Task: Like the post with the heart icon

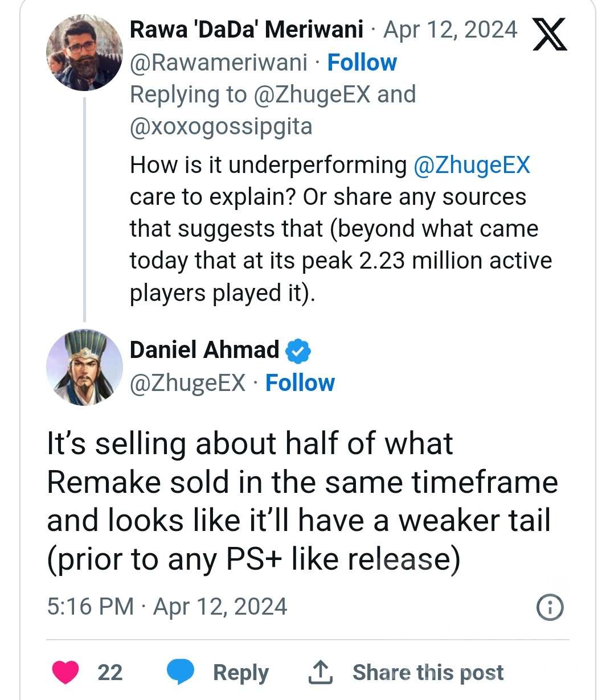Action: [x=65, y=672]
